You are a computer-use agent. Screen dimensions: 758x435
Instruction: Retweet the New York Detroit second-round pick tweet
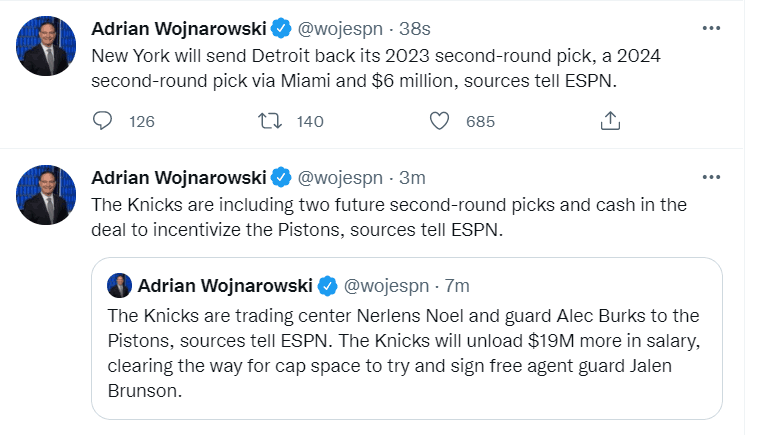pos(270,121)
